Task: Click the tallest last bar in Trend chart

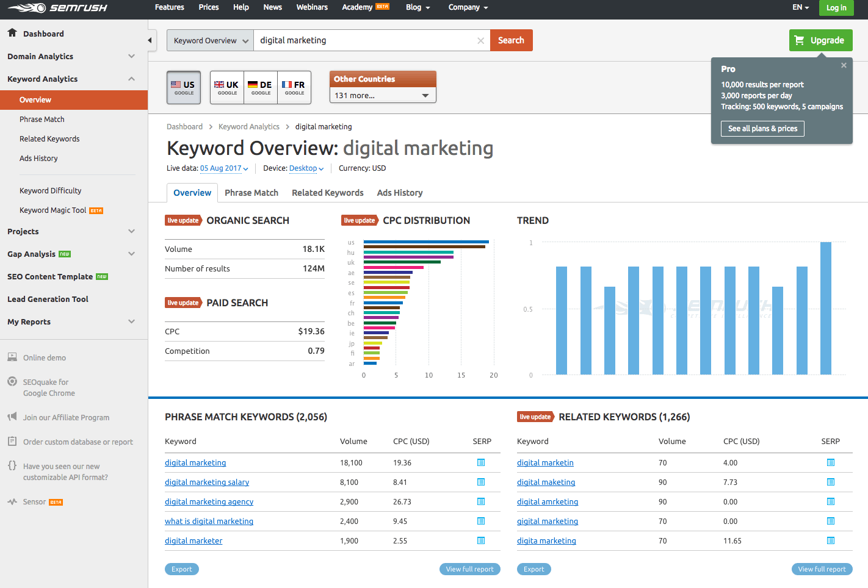Action: 826,308
